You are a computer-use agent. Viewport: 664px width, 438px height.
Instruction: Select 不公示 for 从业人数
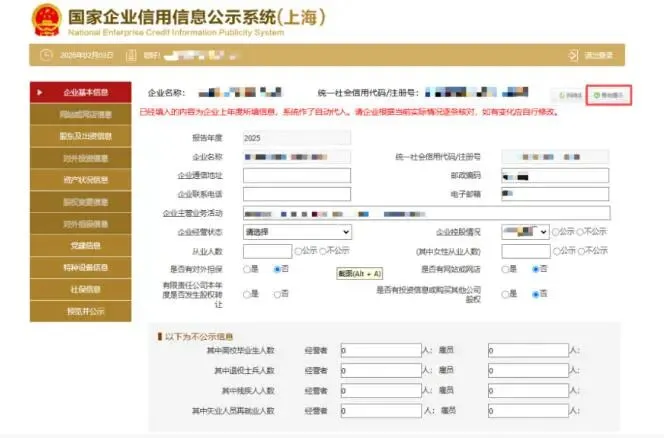click(x=323, y=251)
